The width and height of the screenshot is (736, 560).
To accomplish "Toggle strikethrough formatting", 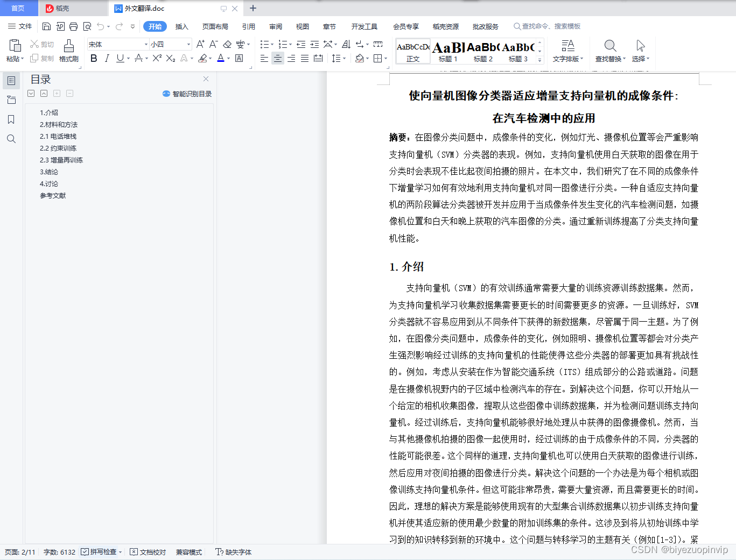I will [139, 58].
